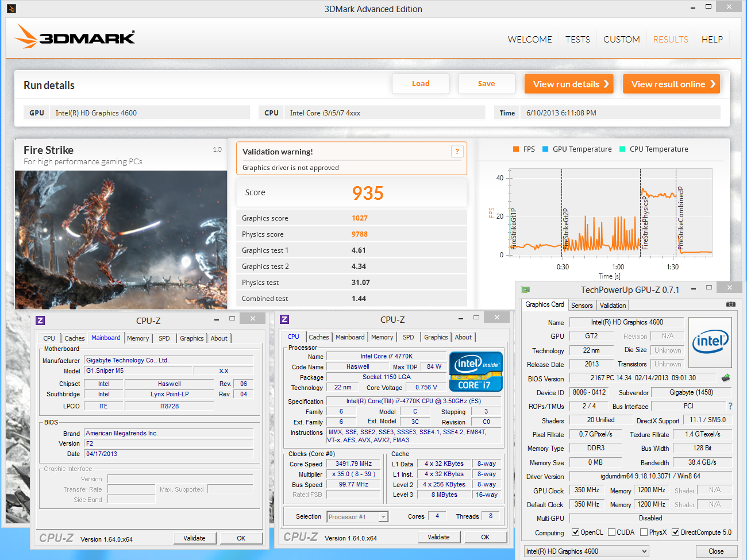
Task: Click the FPS line graph in the chart
Action: pyautogui.click(x=611, y=221)
